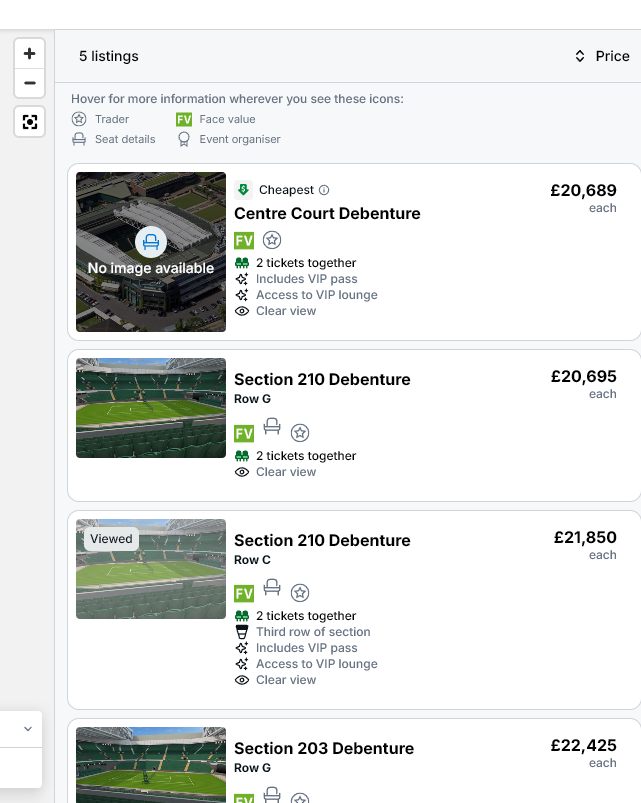Click the £20,695 price

(x=583, y=376)
